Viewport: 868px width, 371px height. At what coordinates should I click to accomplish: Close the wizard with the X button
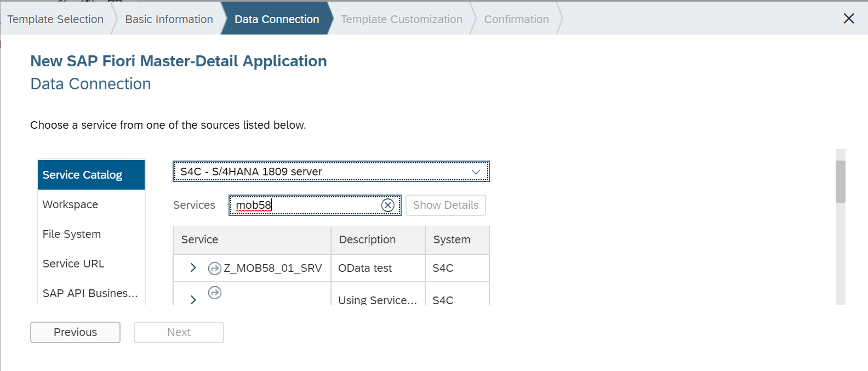click(x=849, y=18)
